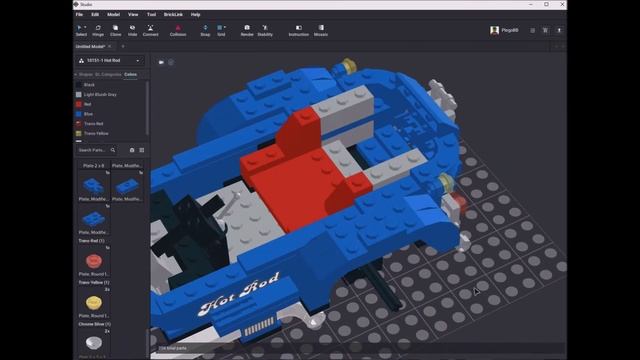Activate the Clone tool
This screenshot has width=640, height=360.
(x=116, y=31)
